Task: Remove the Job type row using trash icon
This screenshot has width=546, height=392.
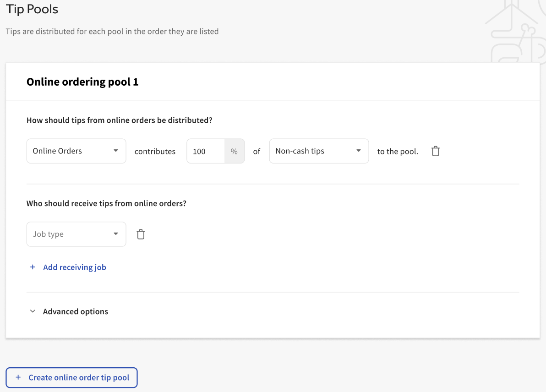Action: (141, 234)
